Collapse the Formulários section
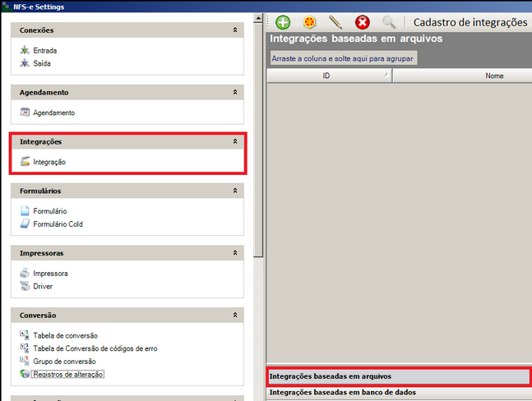This screenshot has width=532, height=401. 235,191
